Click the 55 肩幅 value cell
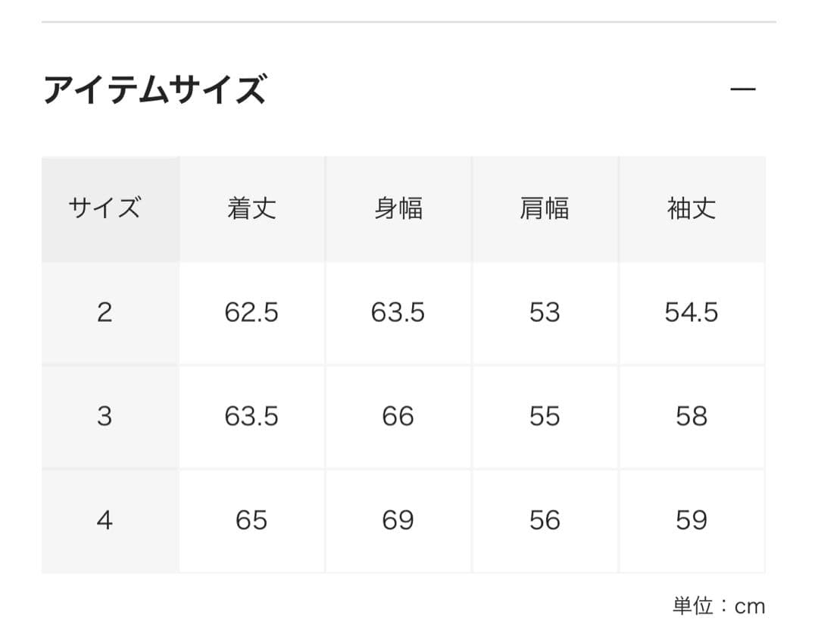The width and height of the screenshot is (818, 644). coord(545,416)
